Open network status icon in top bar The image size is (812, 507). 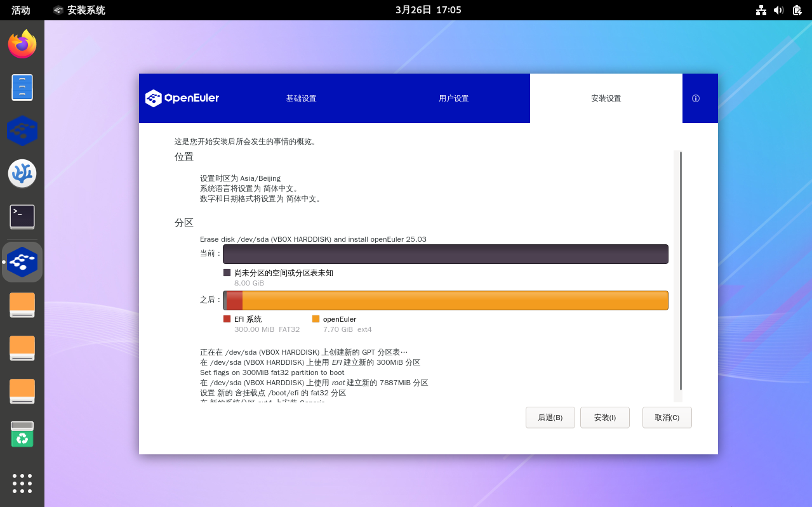point(761,10)
